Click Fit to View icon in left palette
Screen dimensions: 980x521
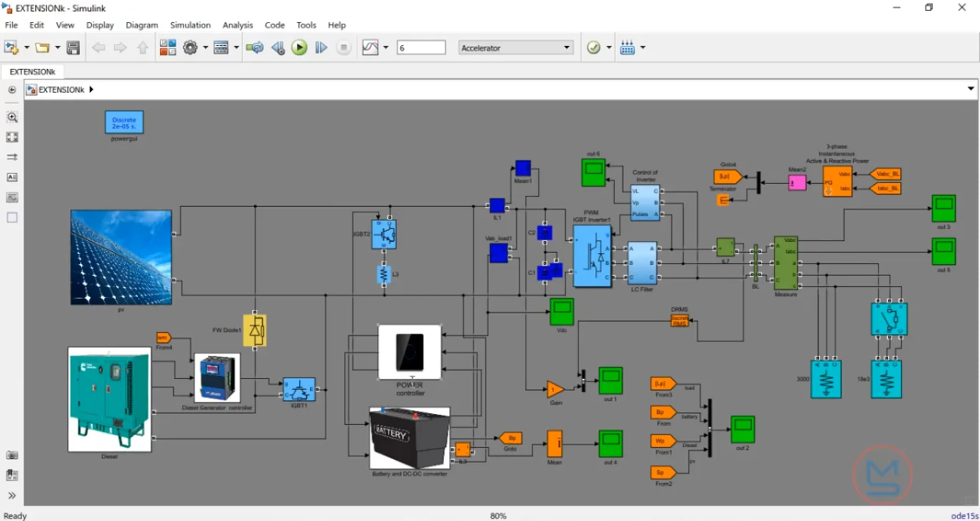point(12,137)
